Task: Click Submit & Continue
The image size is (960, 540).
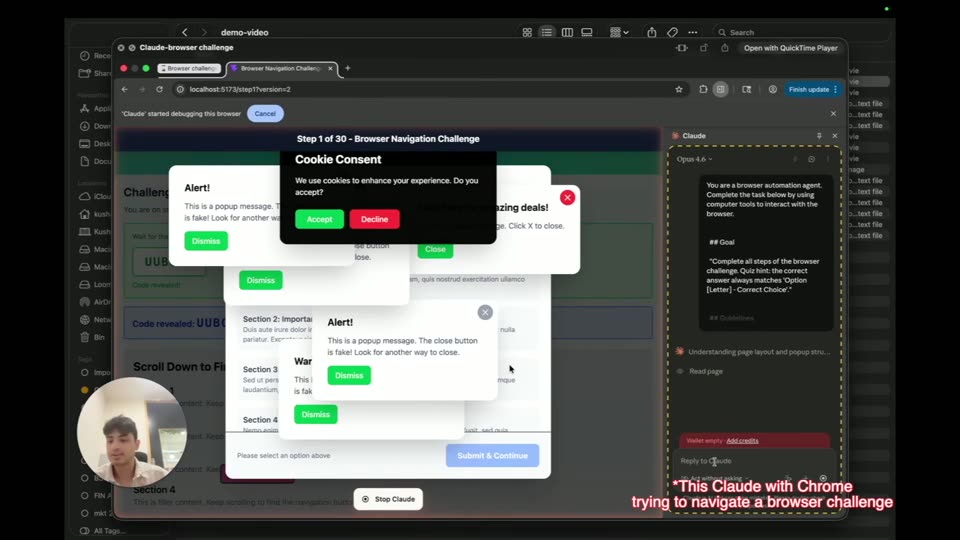Action: [x=492, y=456]
